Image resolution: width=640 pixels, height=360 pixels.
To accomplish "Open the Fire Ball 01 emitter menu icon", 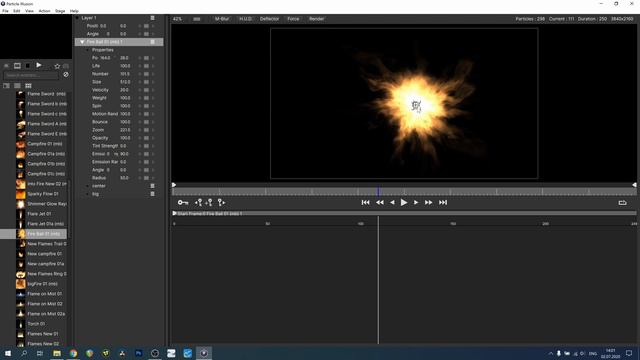I will 152,42.
